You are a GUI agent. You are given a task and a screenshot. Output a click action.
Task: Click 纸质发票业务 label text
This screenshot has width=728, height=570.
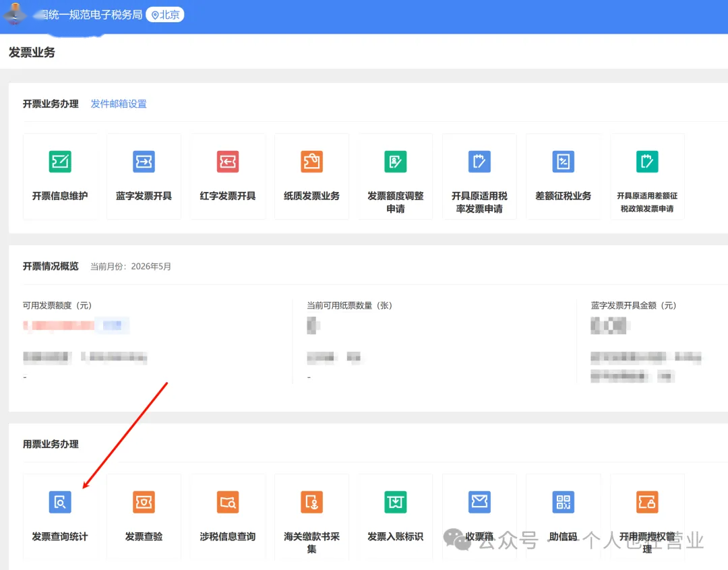[x=311, y=196]
